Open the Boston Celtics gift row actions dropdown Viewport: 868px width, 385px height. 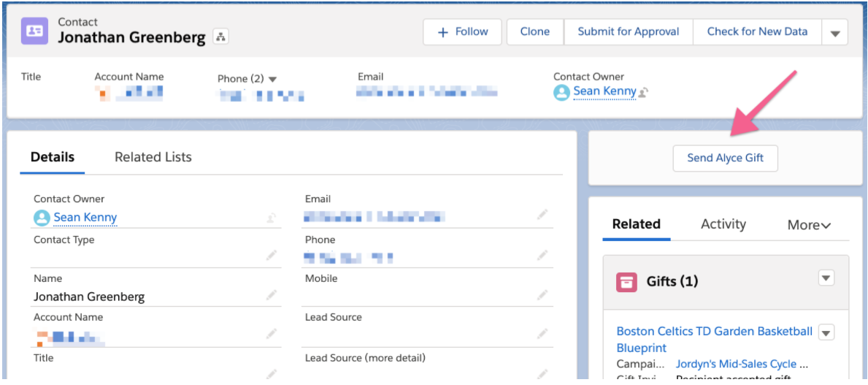pos(826,332)
